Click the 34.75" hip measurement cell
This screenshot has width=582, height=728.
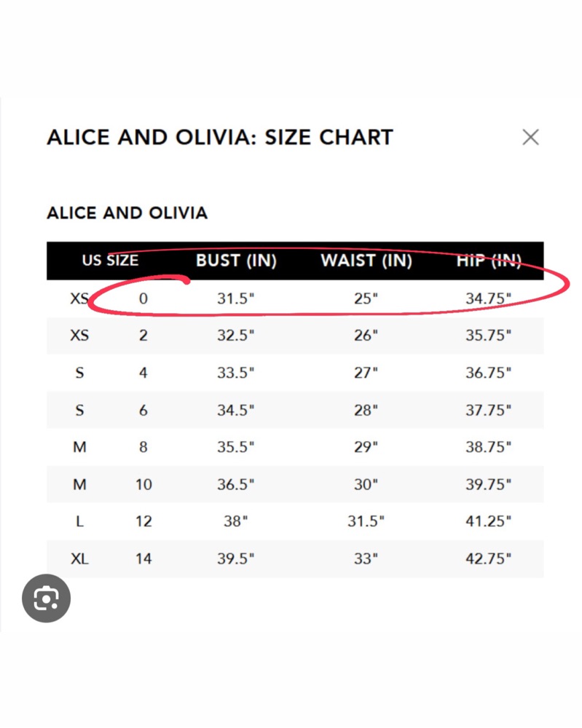coord(489,298)
